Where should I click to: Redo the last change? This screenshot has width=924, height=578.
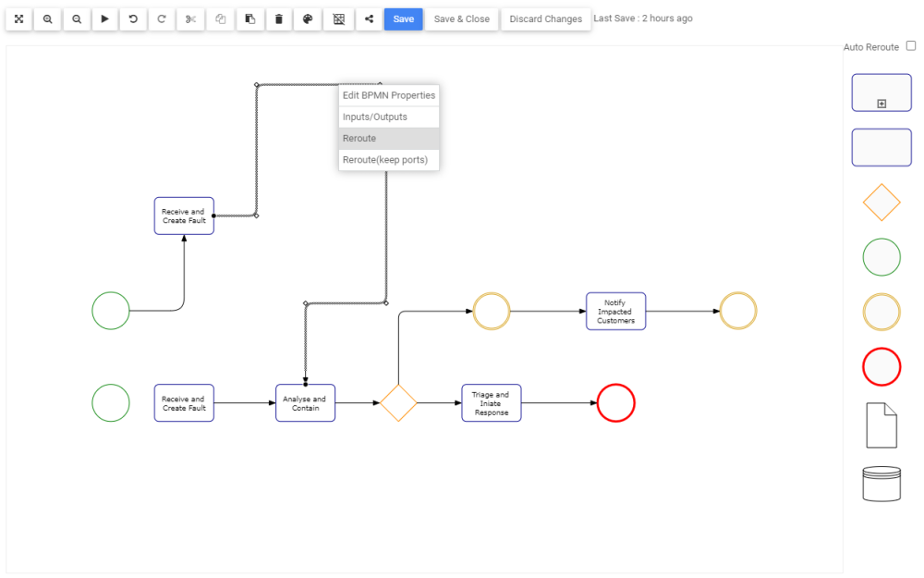[x=162, y=18]
